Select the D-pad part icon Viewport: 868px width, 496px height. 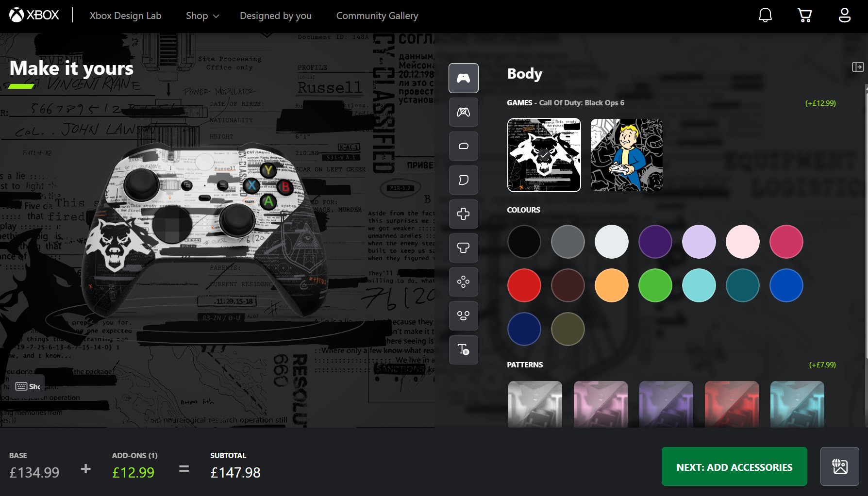(464, 214)
